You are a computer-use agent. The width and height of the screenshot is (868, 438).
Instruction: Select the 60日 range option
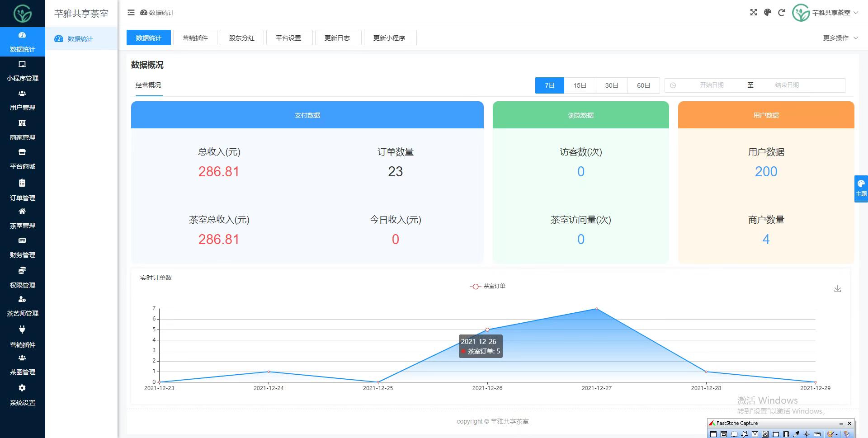tap(643, 85)
